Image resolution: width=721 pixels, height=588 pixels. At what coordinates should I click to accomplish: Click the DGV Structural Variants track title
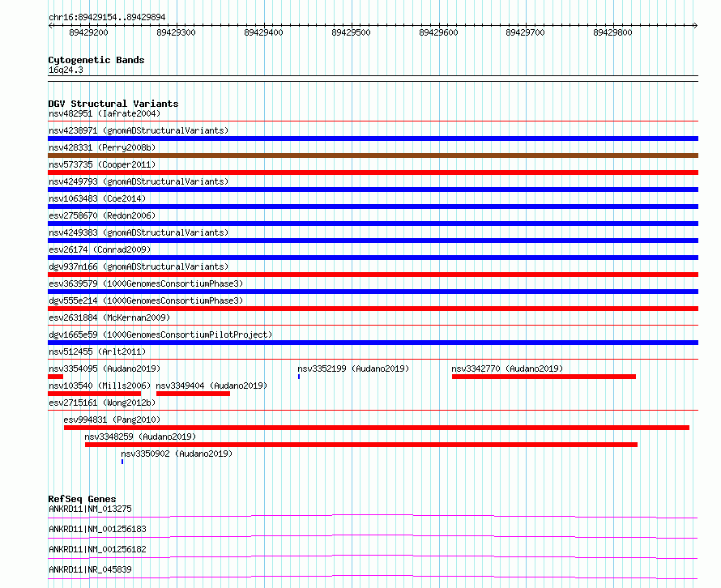coord(113,104)
